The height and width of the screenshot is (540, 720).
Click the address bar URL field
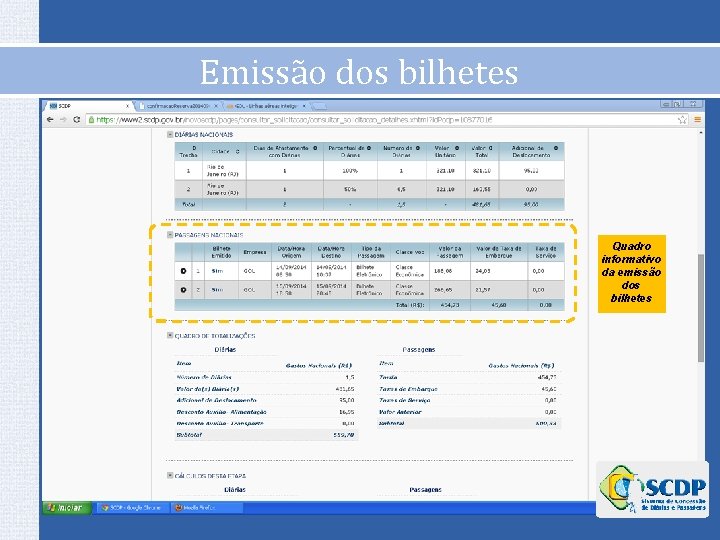(381, 120)
